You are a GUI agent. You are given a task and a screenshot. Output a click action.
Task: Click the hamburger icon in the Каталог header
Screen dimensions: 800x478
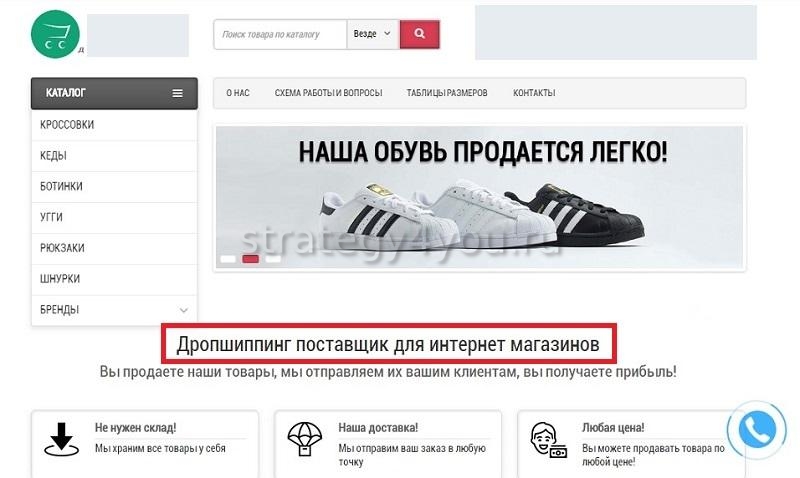pyautogui.click(x=177, y=93)
